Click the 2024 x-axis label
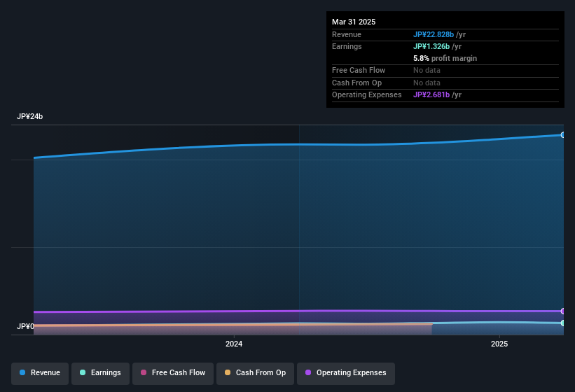Image resolution: width=575 pixels, height=392 pixels. 234,344
